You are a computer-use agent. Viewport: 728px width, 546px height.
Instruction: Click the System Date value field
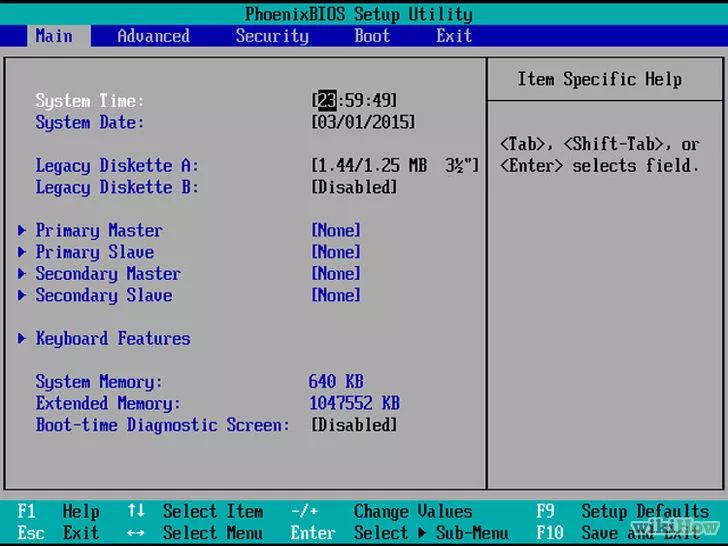tap(363, 123)
